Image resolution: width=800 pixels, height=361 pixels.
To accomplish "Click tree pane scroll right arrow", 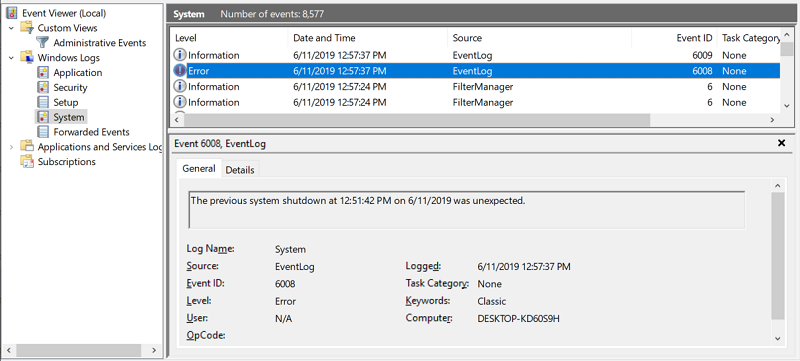I will 154,350.
